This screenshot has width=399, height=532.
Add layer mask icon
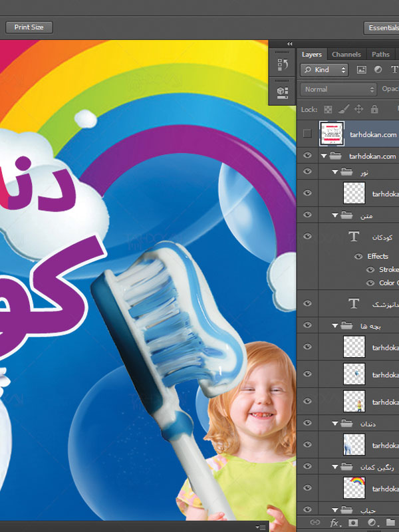click(x=353, y=523)
